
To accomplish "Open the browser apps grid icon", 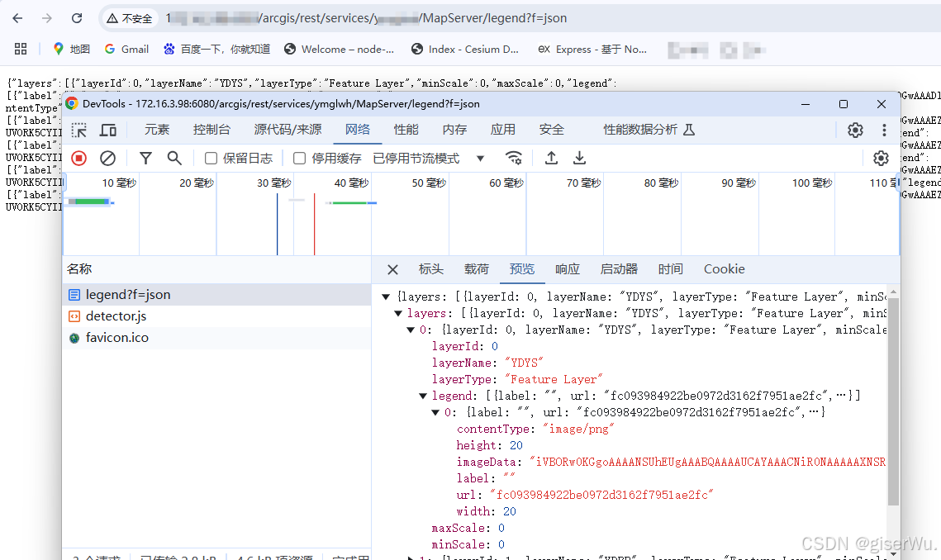I will click(x=21, y=50).
